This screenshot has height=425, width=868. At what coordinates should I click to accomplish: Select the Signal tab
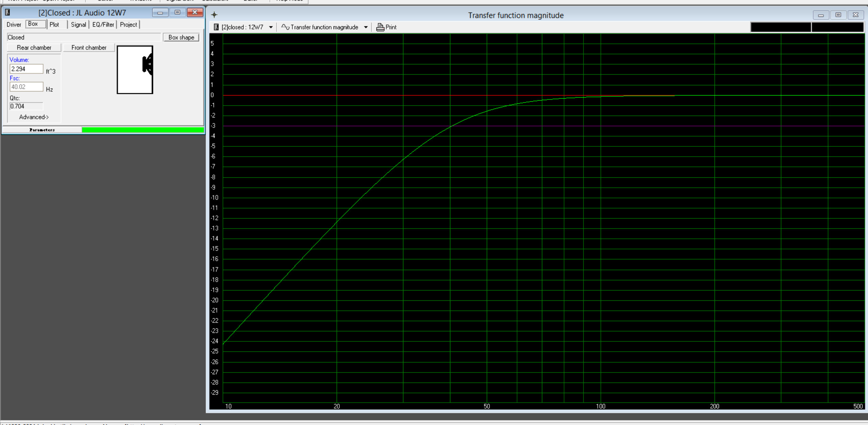tap(78, 24)
